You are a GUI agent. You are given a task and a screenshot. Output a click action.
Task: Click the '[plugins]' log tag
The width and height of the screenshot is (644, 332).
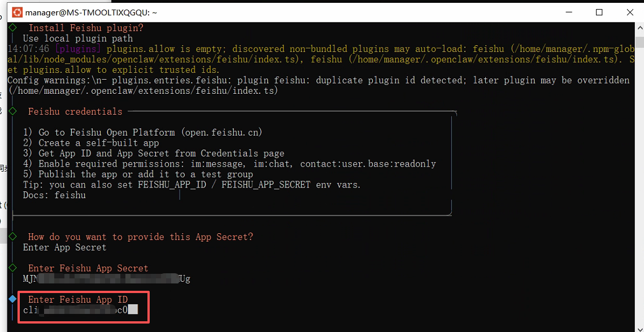[78, 49]
